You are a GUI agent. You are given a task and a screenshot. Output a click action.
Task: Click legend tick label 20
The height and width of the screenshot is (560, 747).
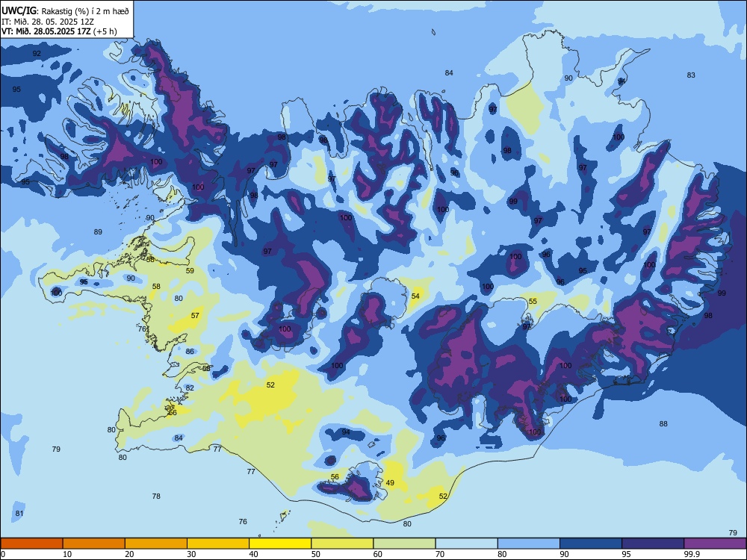(x=129, y=554)
